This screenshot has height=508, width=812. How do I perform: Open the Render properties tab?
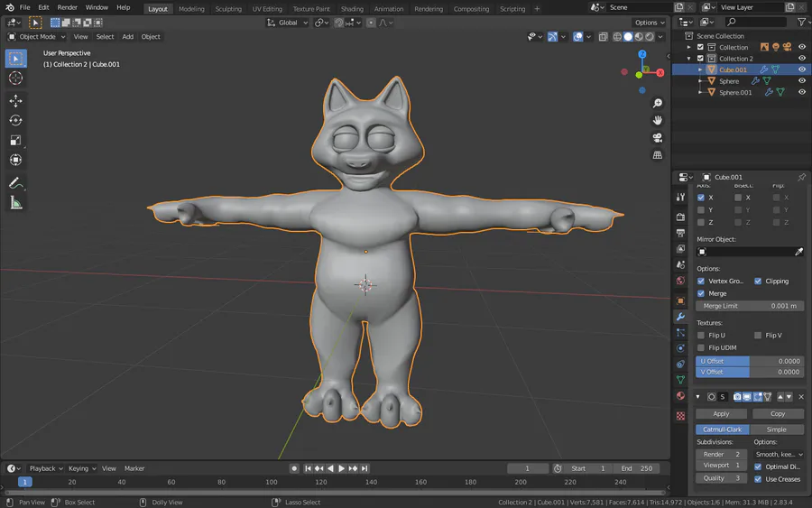click(680, 217)
